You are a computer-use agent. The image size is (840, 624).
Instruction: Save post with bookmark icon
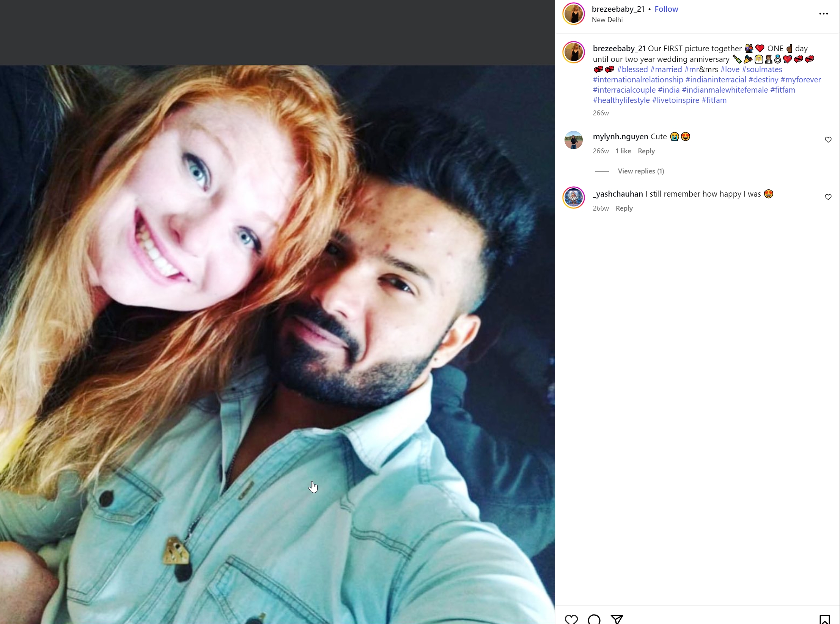coord(824,619)
